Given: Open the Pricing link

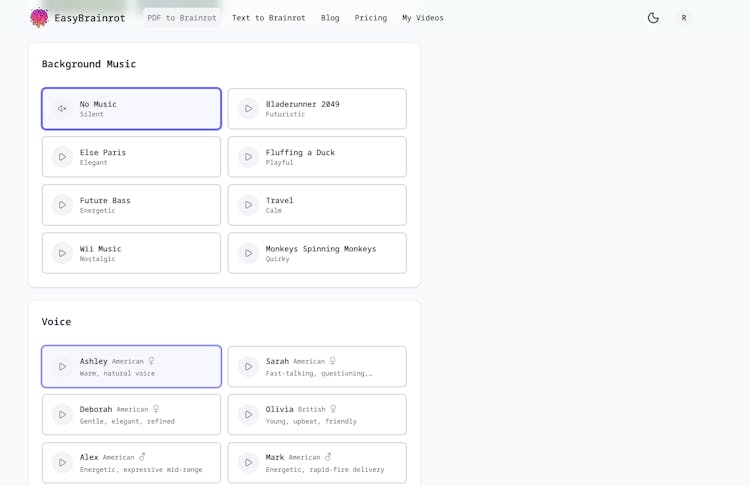Looking at the screenshot, I should pyautogui.click(x=370, y=18).
